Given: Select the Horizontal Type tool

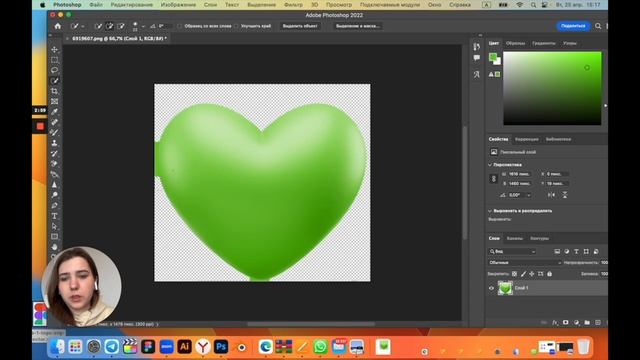Looking at the screenshot, I should click(x=54, y=216).
